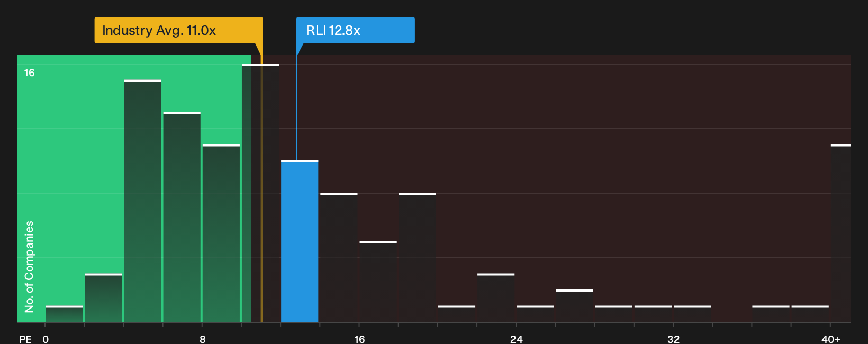Click the RLI 12.8x label

355,30
